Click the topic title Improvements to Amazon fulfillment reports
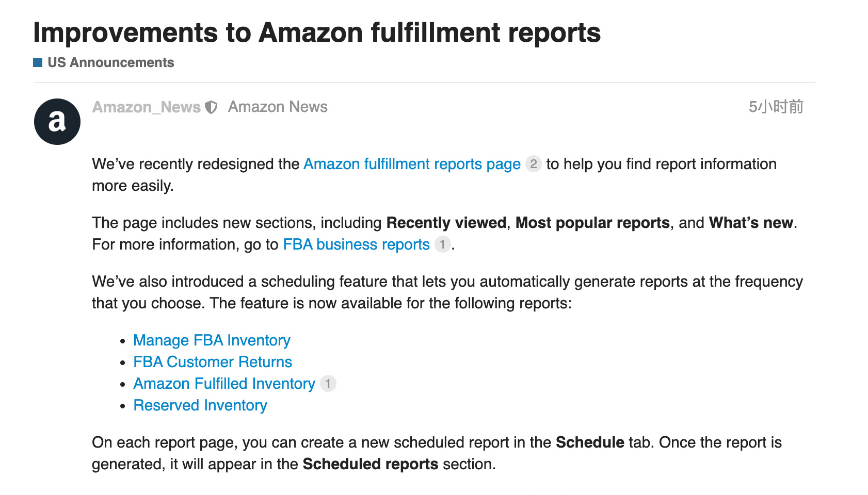The width and height of the screenshot is (868, 495). point(317,32)
